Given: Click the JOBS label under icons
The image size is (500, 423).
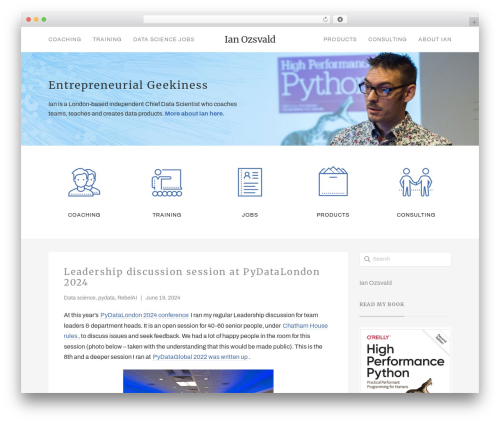Looking at the screenshot, I should click(x=250, y=215).
